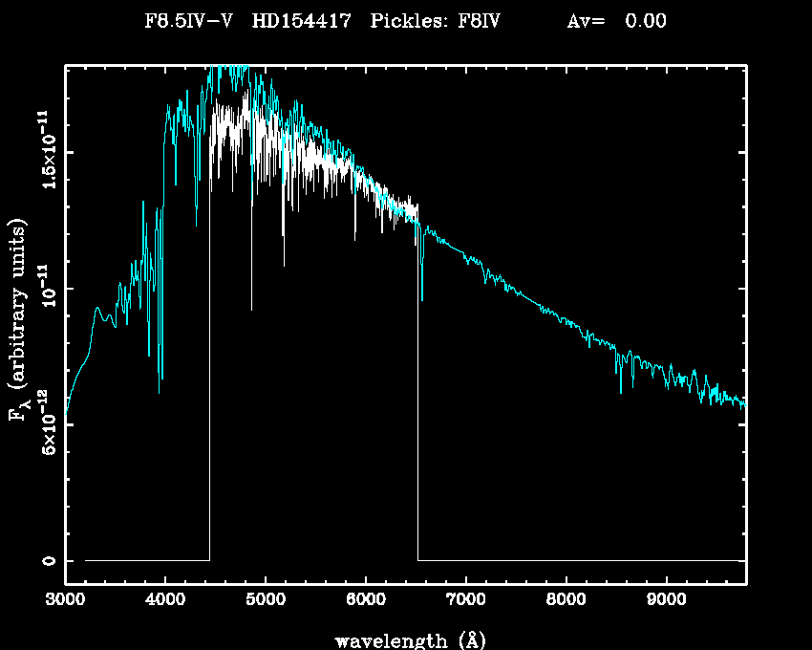
Task: Select the Pickles: F8IV label
Action: click(435, 21)
